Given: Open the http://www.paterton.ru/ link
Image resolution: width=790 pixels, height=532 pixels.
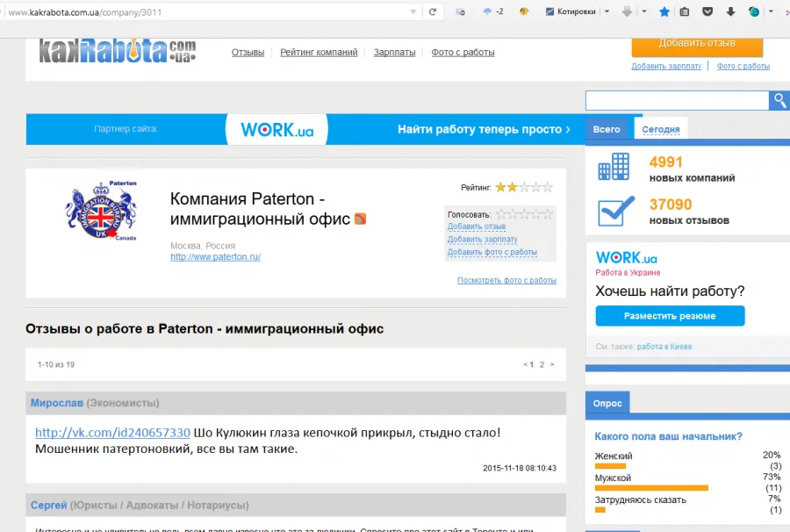Looking at the screenshot, I should click(216, 256).
